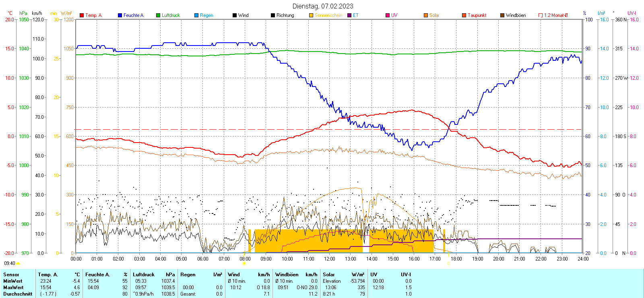Toggle the black Wind legend marker
Viewport: 644px width, 298px height.
(x=235, y=15)
